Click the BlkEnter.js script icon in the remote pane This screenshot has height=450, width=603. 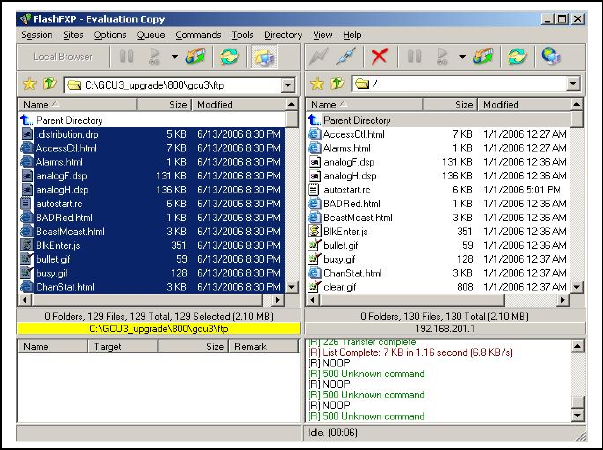coord(314,231)
